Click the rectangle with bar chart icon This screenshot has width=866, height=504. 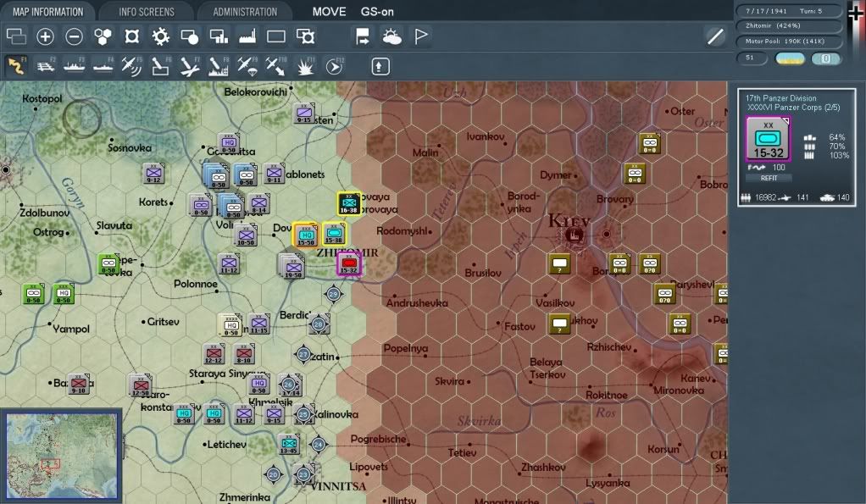pyautogui.click(x=219, y=37)
